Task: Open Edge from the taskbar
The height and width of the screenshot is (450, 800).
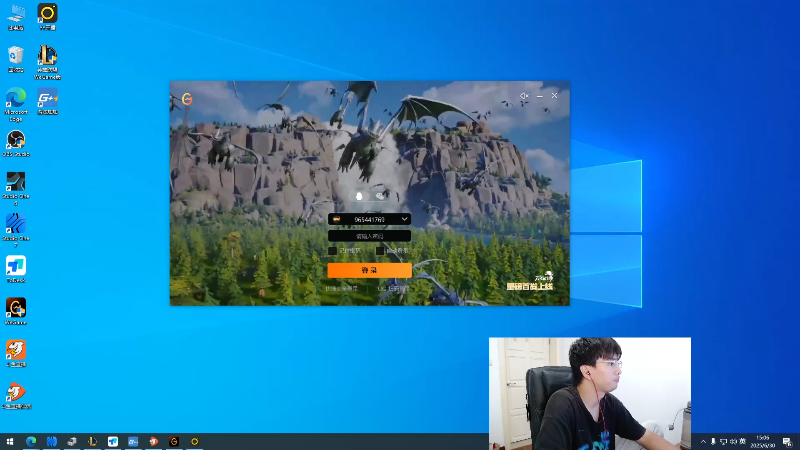Action: pos(31,441)
